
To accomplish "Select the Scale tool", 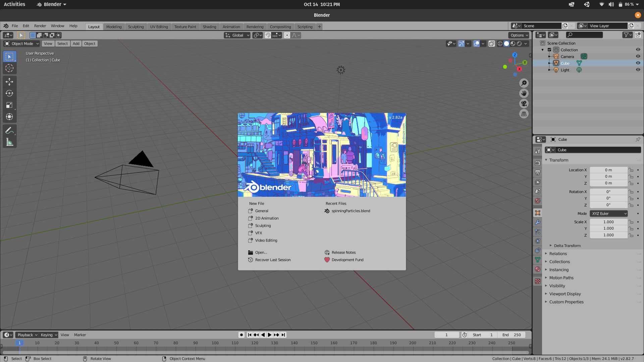I will [9, 105].
